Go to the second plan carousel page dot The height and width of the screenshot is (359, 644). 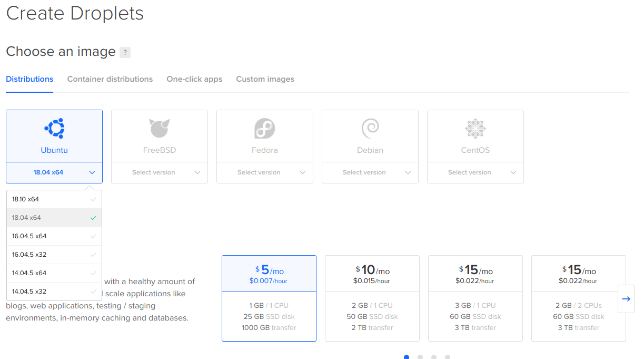(x=420, y=357)
